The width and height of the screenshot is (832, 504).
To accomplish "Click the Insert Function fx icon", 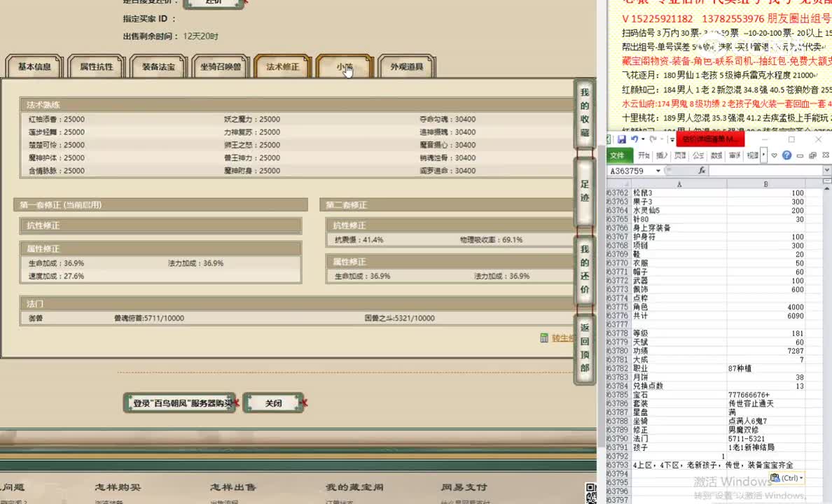I will point(702,170).
